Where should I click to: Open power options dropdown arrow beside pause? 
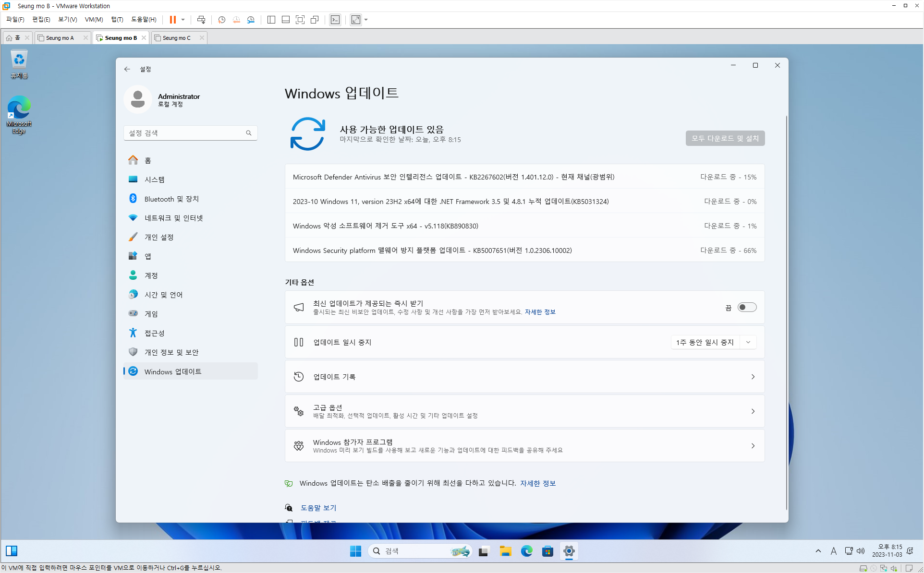[183, 20]
